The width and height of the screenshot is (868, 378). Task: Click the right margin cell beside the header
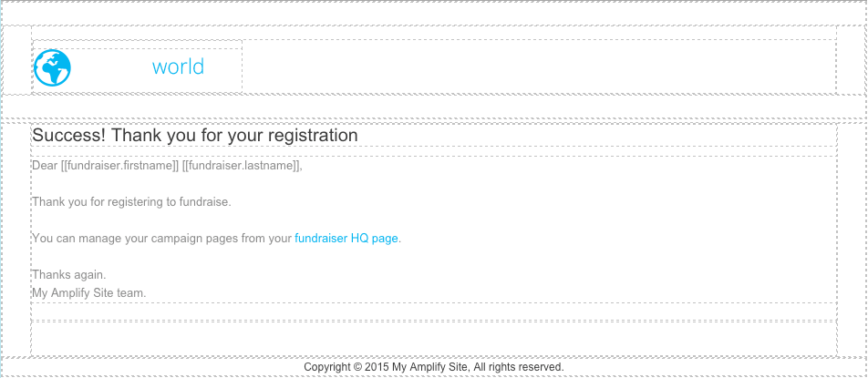(x=851, y=60)
